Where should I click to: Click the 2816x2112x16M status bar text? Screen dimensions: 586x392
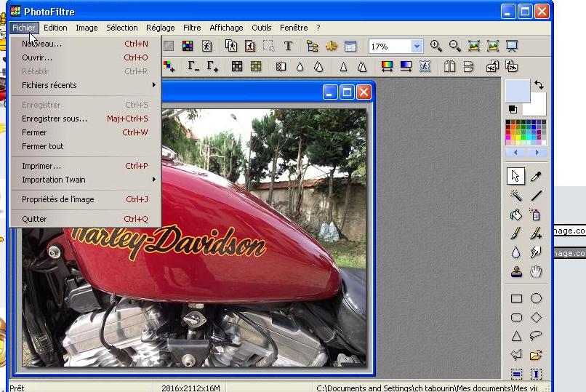(190, 388)
